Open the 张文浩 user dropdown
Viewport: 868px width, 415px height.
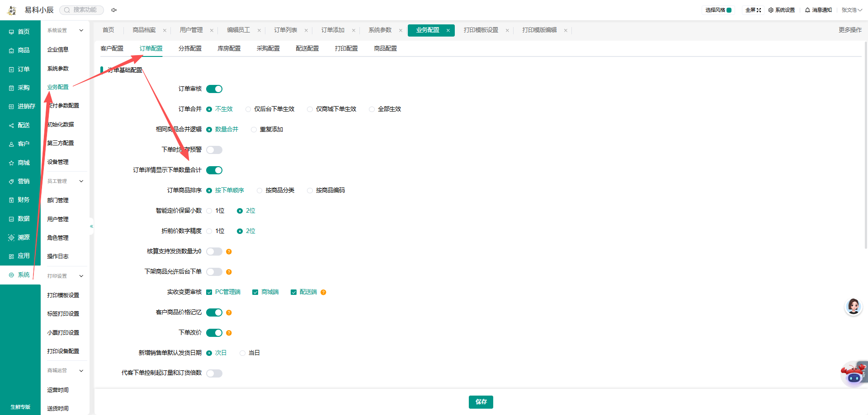(x=852, y=10)
